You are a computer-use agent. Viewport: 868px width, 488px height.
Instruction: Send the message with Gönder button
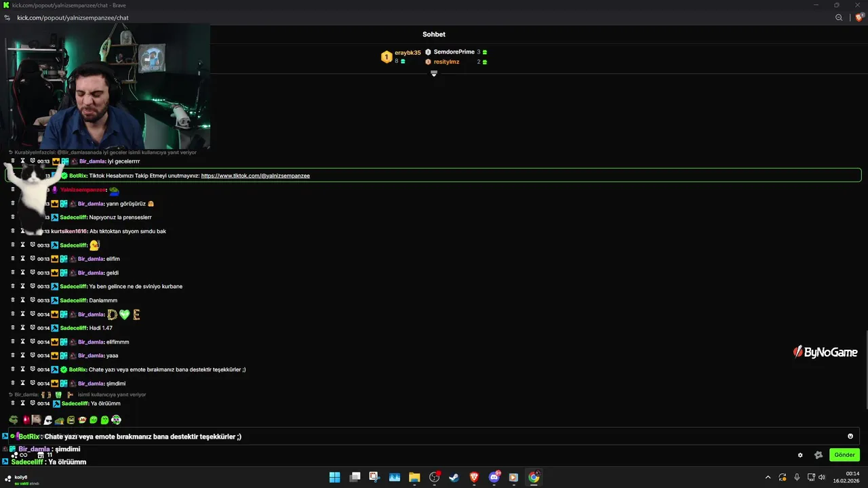[x=844, y=455]
